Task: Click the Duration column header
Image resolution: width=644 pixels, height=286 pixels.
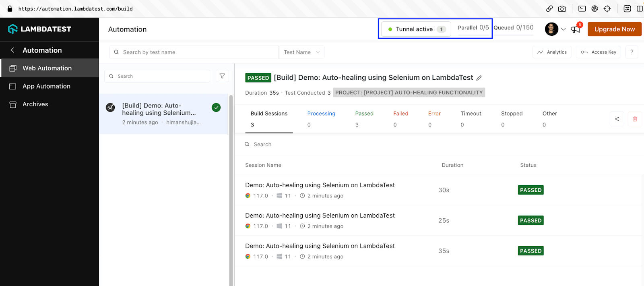Action: point(452,165)
